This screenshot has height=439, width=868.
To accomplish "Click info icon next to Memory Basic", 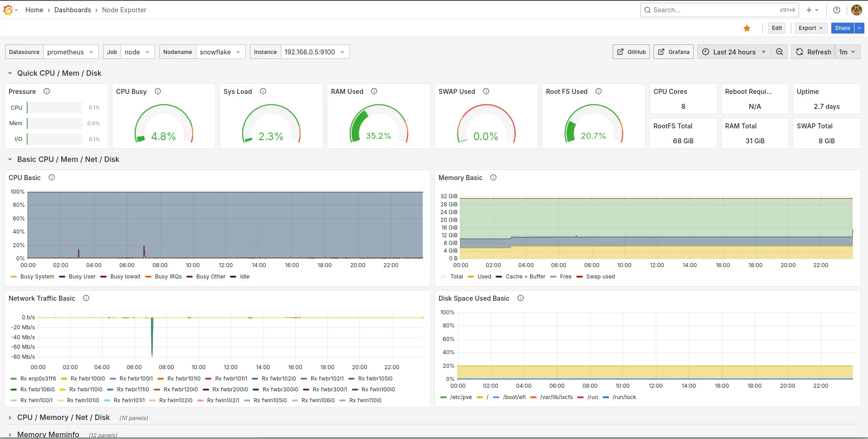I will coord(493,178).
